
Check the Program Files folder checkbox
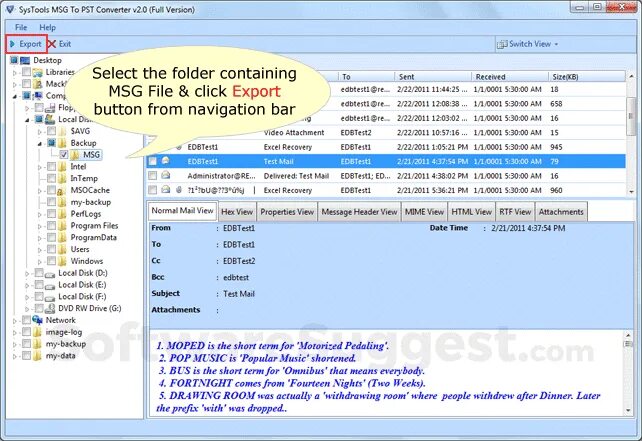click(x=52, y=226)
